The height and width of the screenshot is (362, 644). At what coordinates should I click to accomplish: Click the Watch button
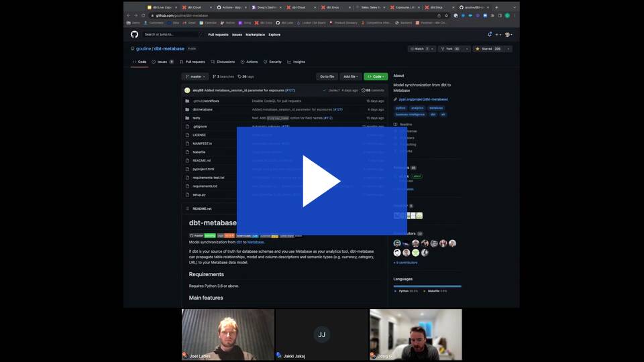tap(419, 49)
